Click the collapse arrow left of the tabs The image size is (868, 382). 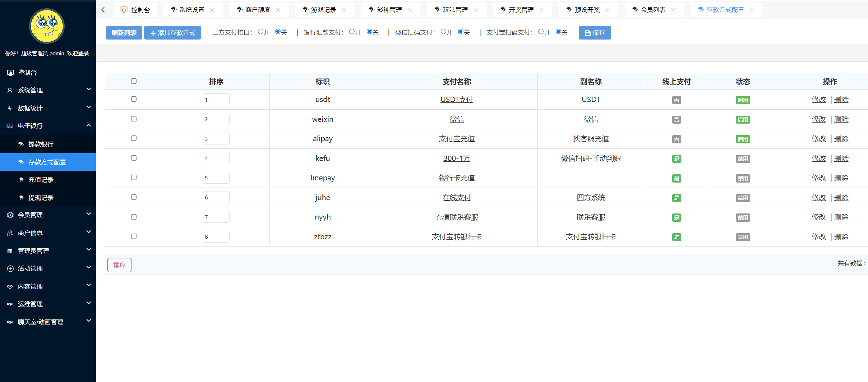[x=103, y=10]
